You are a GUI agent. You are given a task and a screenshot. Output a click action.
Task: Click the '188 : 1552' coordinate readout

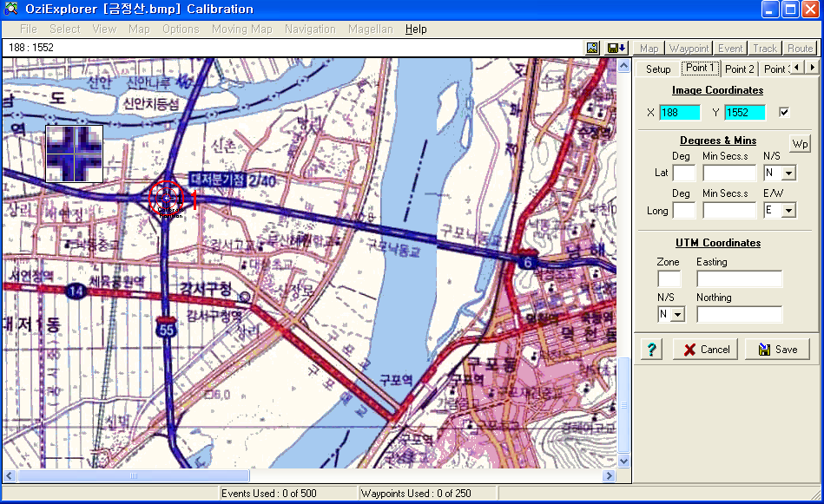click(x=31, y=48)
